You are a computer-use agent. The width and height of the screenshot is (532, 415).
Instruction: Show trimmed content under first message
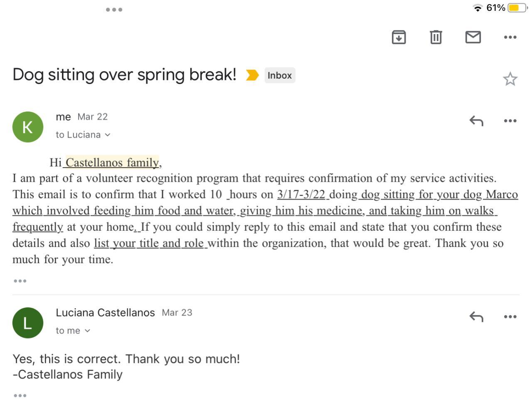coord(20,281)
